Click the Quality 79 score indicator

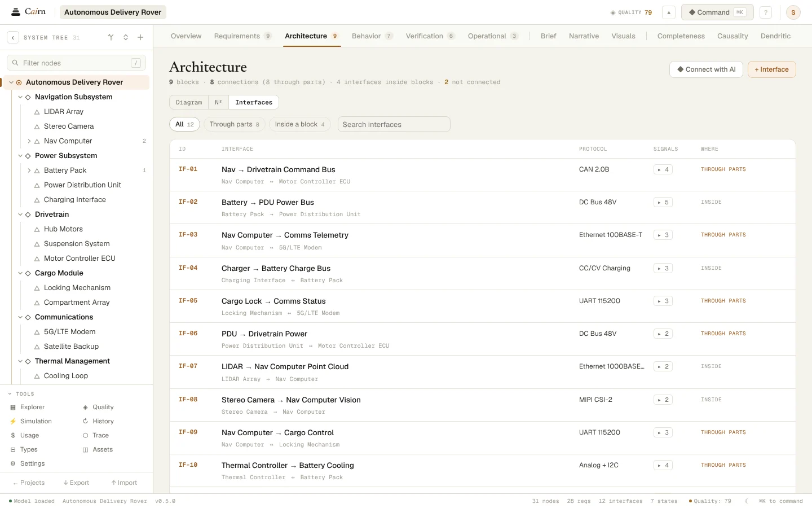click(x=631, y=12)
